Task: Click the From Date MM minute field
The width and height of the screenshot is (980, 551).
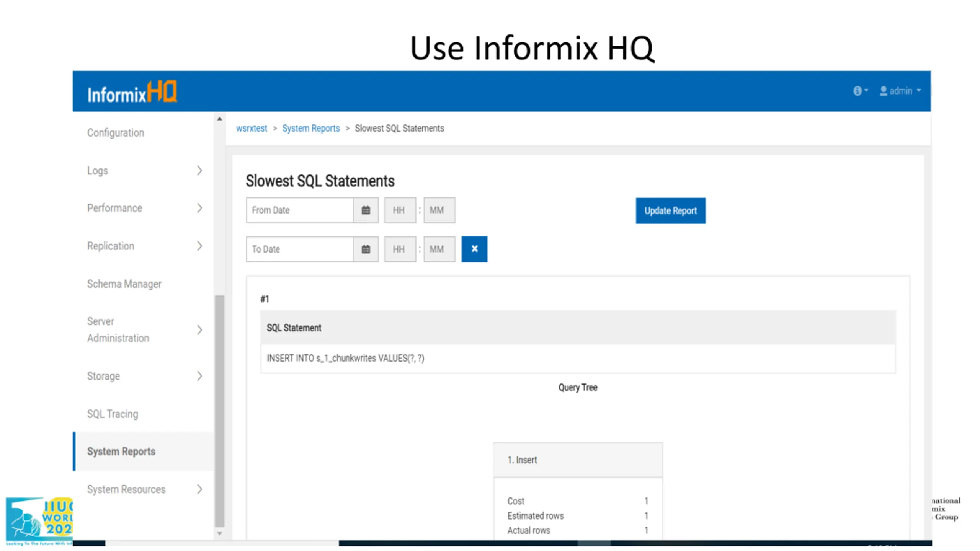Action: coord(439,210)
